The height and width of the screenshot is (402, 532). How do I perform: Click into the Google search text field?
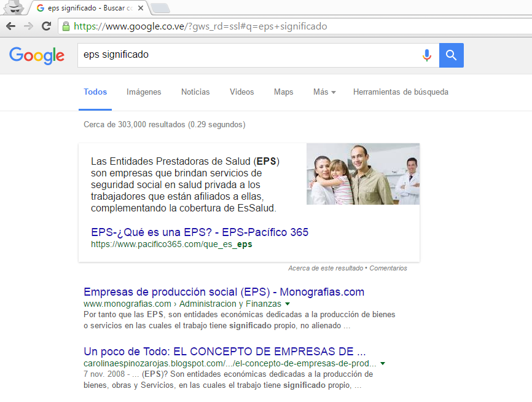[246, 55]
